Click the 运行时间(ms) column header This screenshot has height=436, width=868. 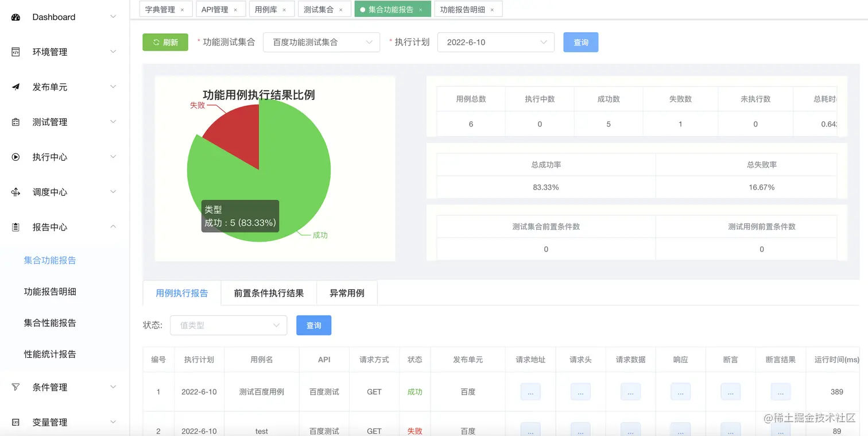click(837, 360)
